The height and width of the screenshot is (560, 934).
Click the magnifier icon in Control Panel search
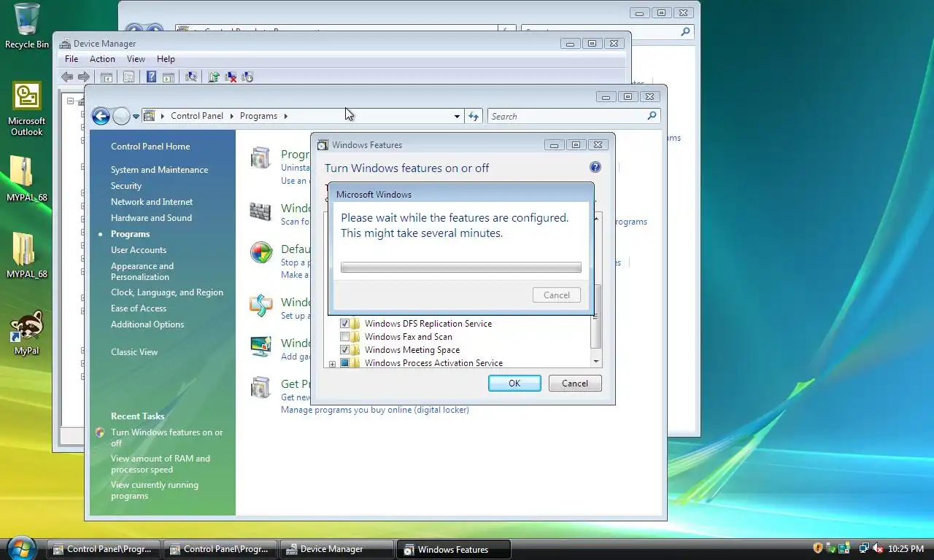pos(652,116)
